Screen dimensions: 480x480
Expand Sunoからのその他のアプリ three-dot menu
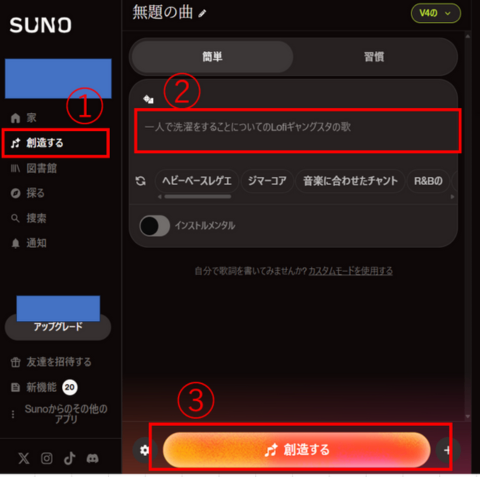(x=13, y=414)
